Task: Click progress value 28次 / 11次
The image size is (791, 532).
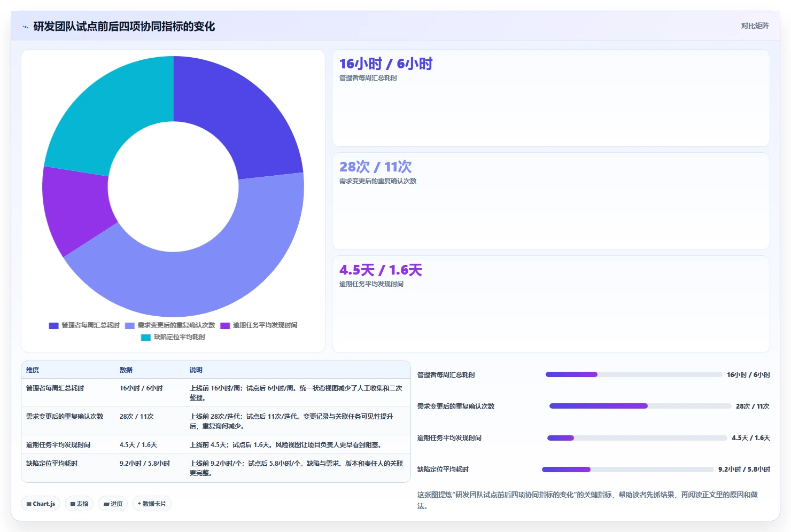Action: pyautogui.click(x=753, y=406)
